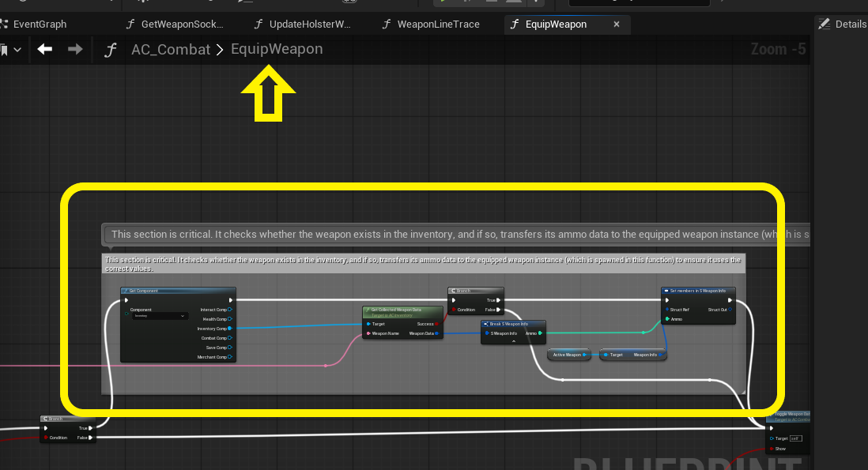Open the bookmarks dropdown arrow
The height and width of the screenshot is (470, 868).
(17, 50)
